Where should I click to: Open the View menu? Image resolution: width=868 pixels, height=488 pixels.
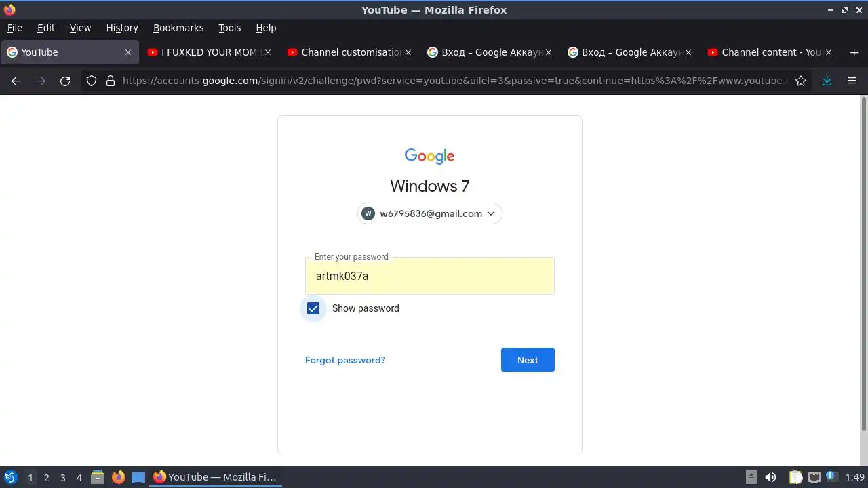pyautogui.click(x=80, y=28)
